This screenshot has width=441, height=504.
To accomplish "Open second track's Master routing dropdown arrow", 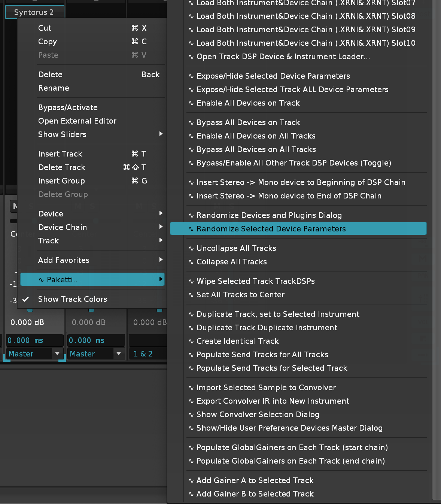I will (x=119, y=354).
